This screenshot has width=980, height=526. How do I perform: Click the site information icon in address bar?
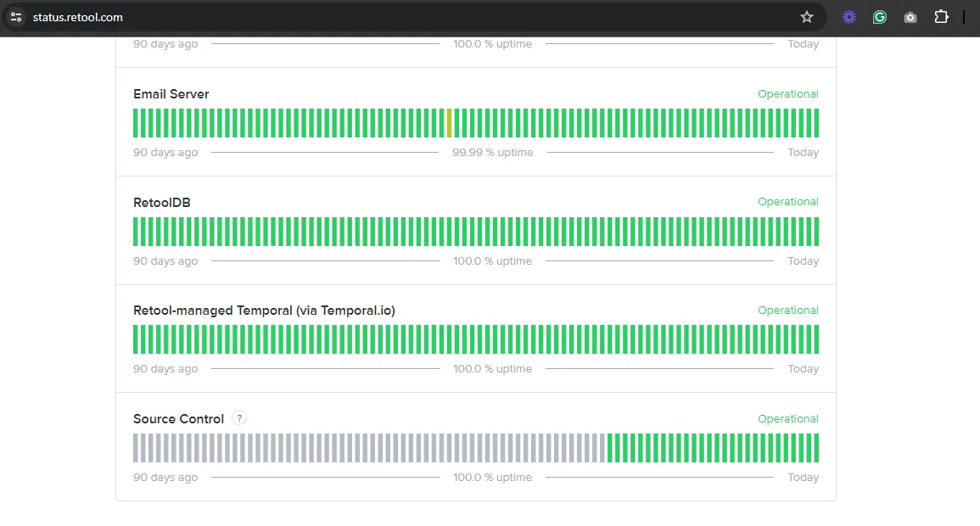[x=16, y=18]
